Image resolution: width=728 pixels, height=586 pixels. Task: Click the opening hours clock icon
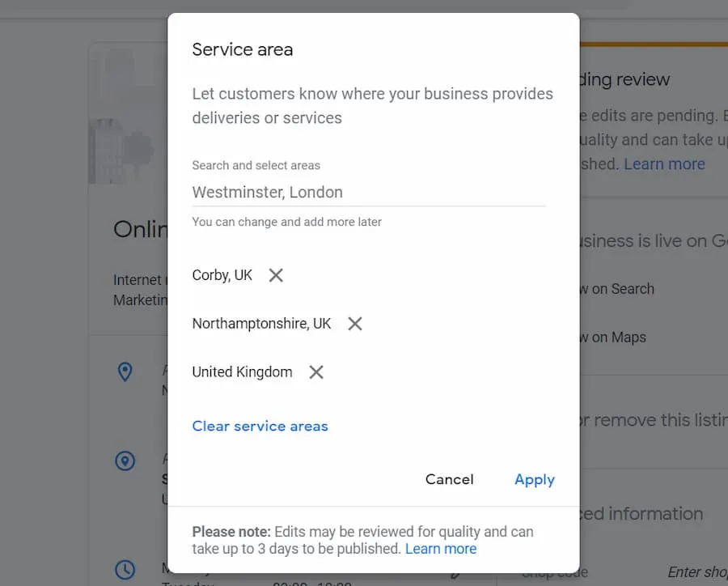pos(125,570)
